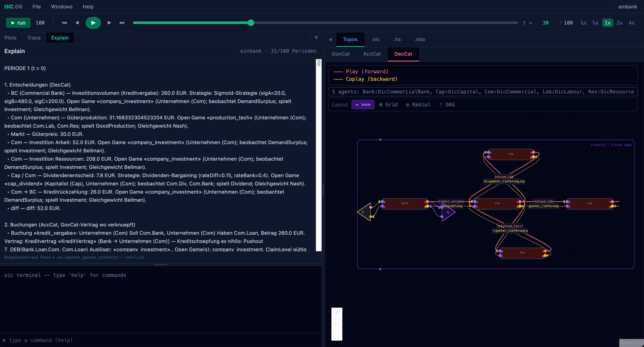The height and width of the screenshot is (347, 644).
Task: Click the ε triangle node
Action: [x=364, y=212]
